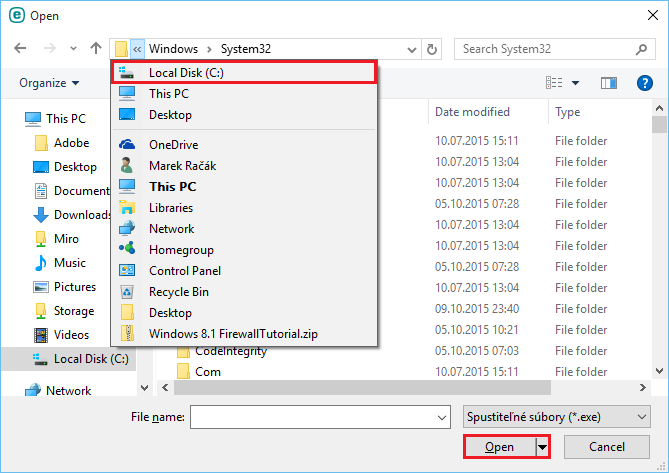Select Local Disk (C:) in dropdown list

click(186, 72)
